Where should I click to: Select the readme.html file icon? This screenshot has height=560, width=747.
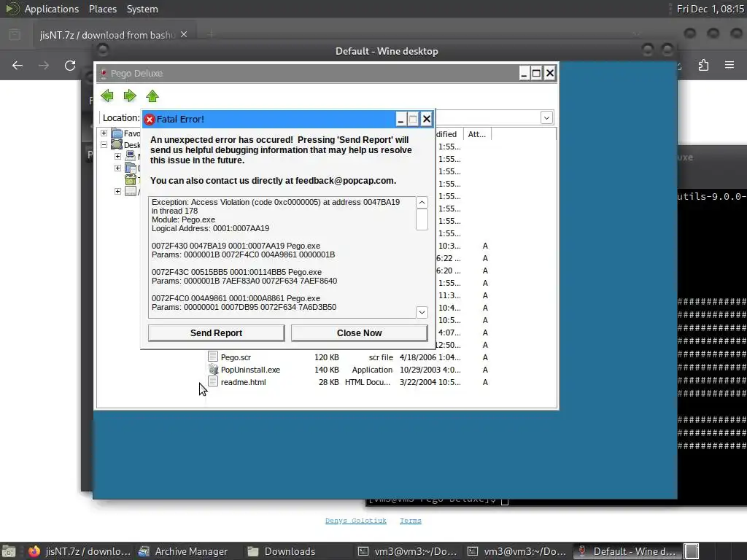pyautogui.click(x=213, y=381)
